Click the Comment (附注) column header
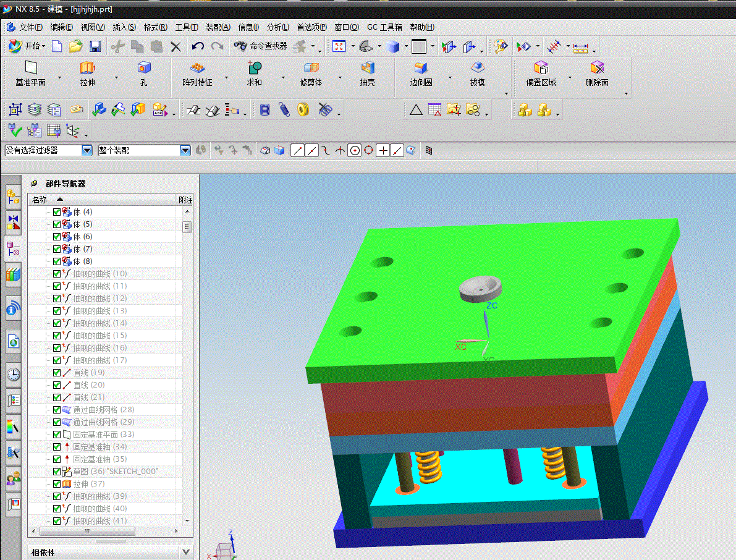 pyautogui.click(x=185, y=200)
